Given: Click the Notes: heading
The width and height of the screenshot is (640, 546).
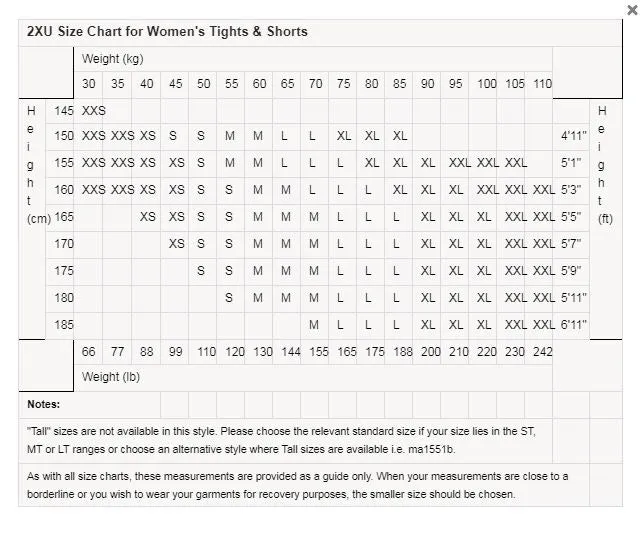Looking at the screenshot, I should point(44,404).
